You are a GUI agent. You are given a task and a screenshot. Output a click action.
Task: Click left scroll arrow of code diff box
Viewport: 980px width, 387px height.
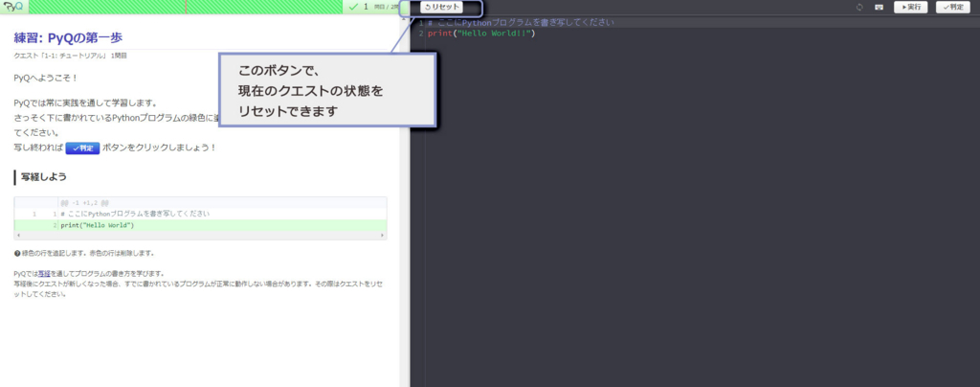17,235
